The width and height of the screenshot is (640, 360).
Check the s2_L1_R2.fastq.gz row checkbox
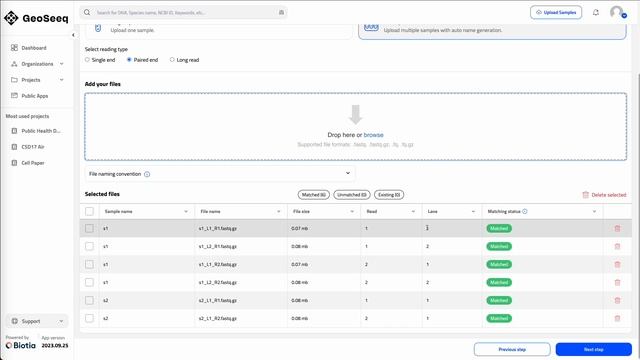tap(89, 318)
